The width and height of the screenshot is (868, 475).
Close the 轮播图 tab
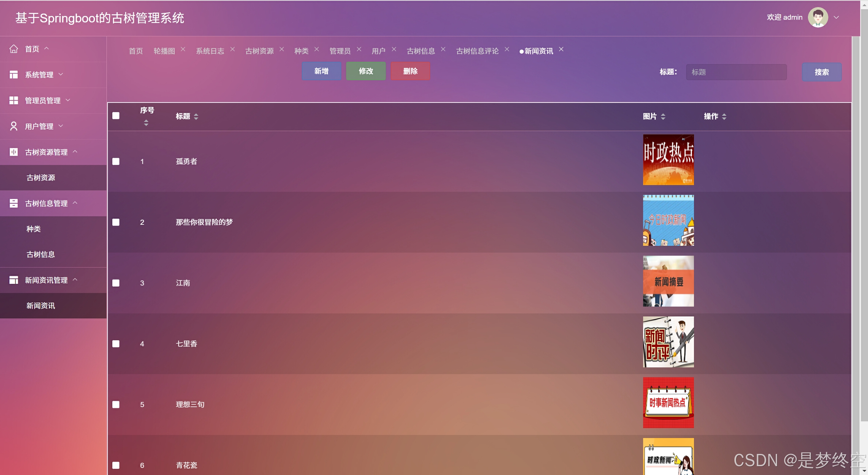(183, 49)
